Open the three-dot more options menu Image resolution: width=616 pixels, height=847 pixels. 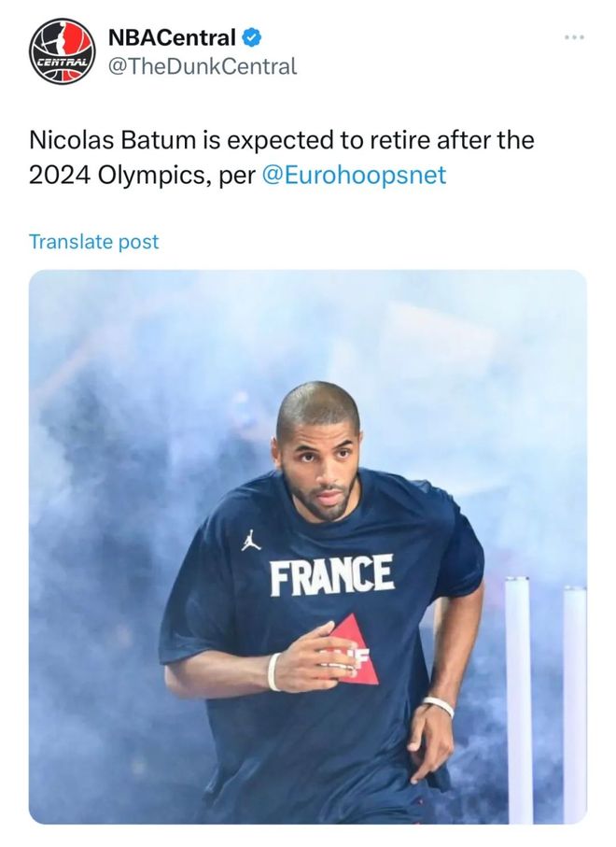(574, 37)
